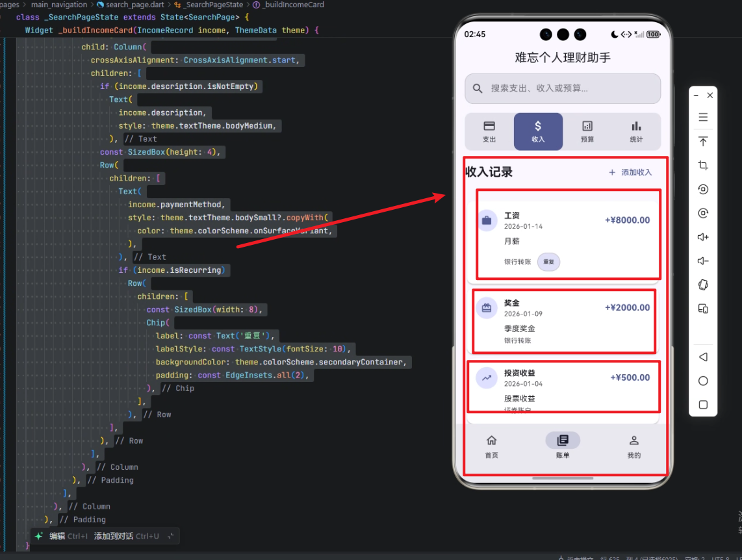The image size is (742, 560).
Task: Click the Chip( code line
Action: click(x=158, y=323)
